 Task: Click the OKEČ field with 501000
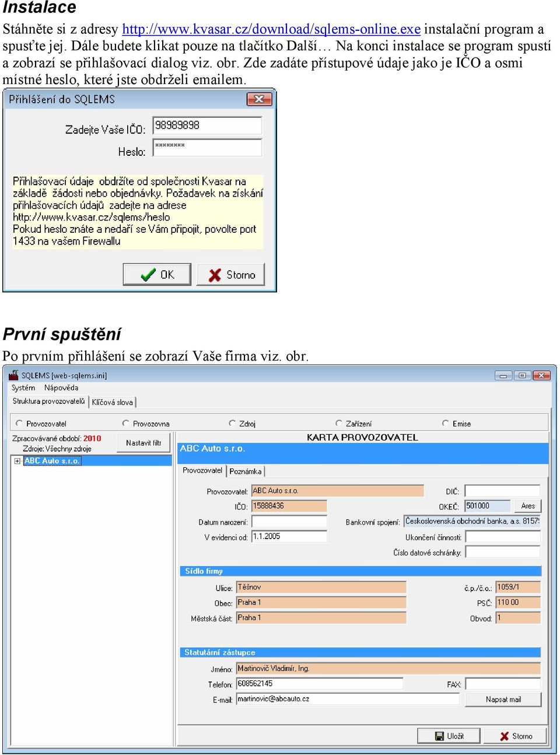point(488,506)
